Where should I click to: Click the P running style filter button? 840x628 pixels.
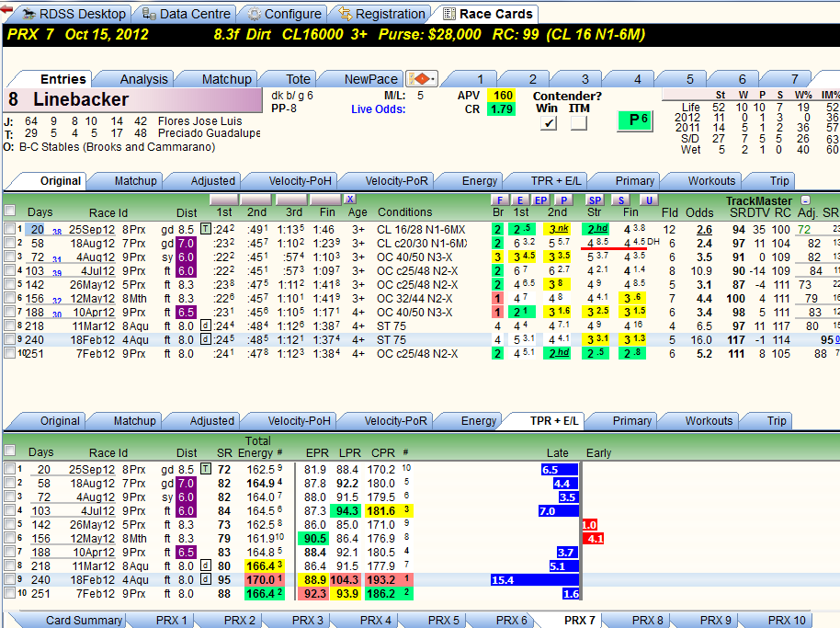(x=562, y=200)
